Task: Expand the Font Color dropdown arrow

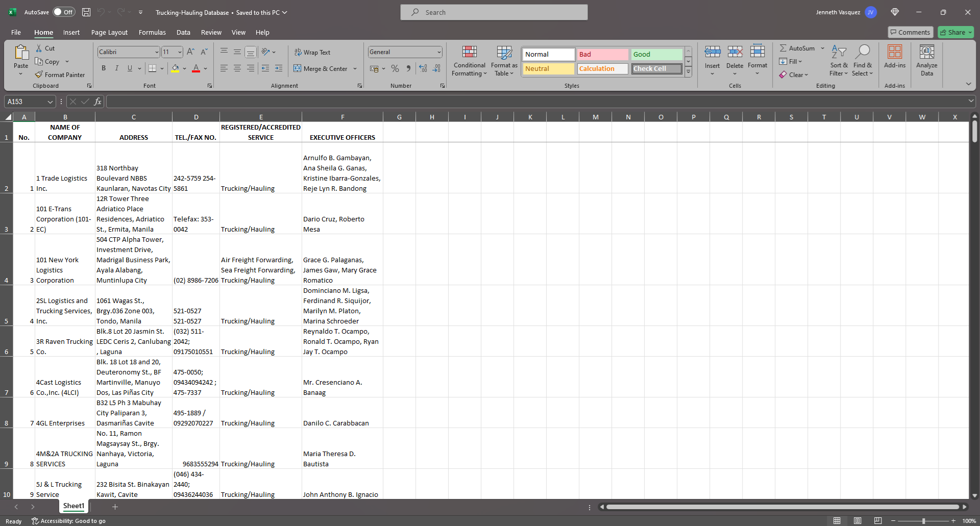Action: click(x=206, y=68)
